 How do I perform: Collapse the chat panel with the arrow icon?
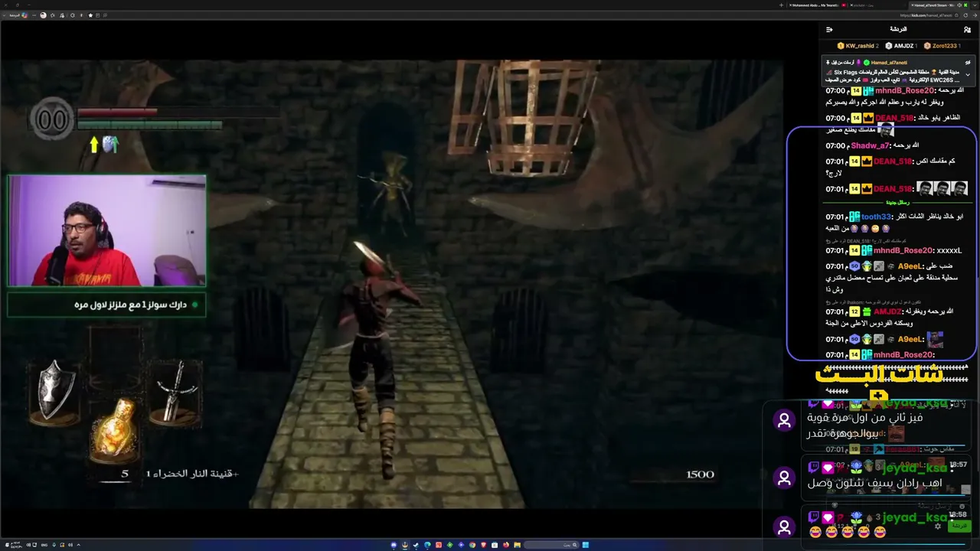[829, 30]
